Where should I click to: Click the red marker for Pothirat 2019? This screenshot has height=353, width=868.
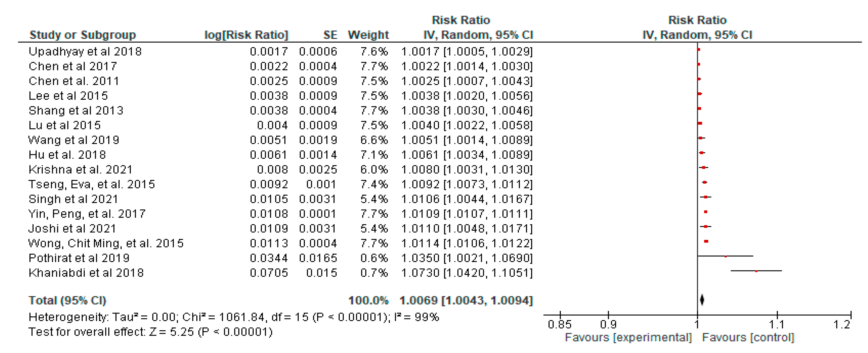(725, 256)
